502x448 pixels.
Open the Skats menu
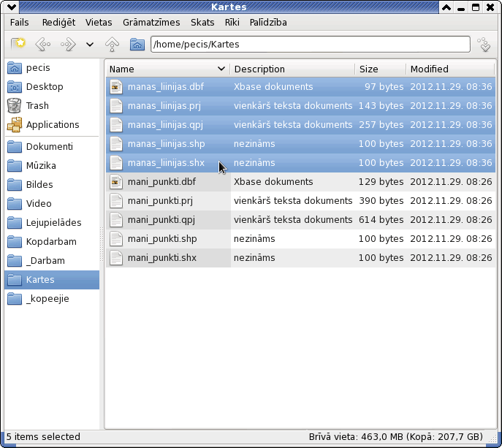point(202,23)
